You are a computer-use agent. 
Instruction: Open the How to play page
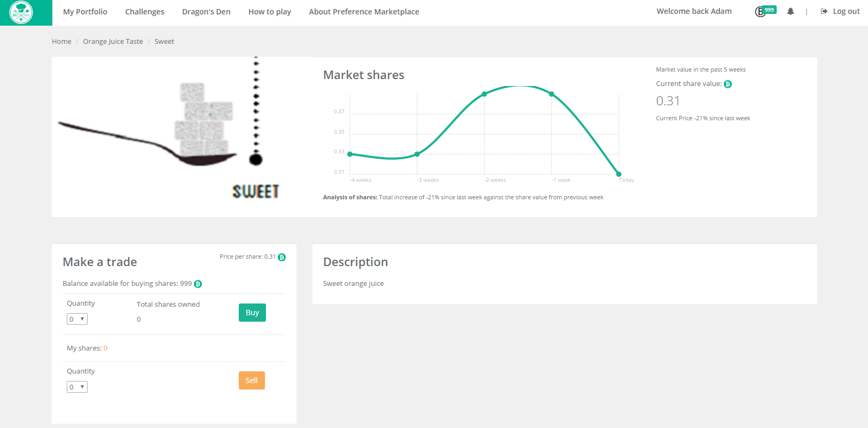[269, 12]
